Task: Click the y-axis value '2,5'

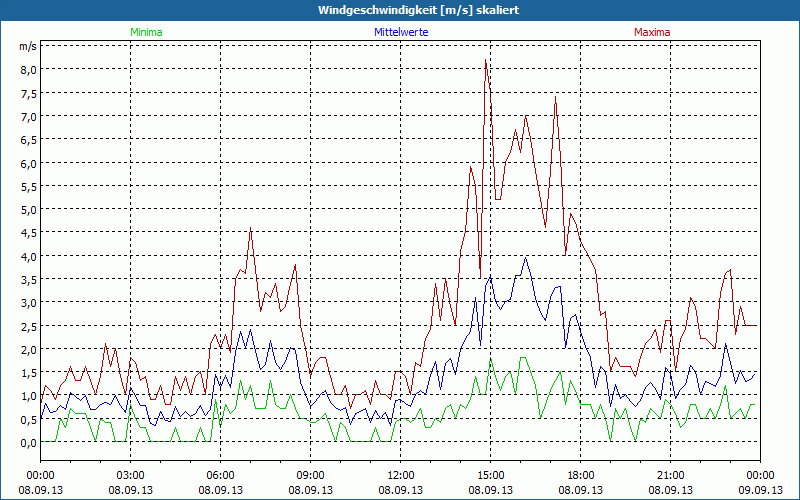Action: tap(29, 327)
